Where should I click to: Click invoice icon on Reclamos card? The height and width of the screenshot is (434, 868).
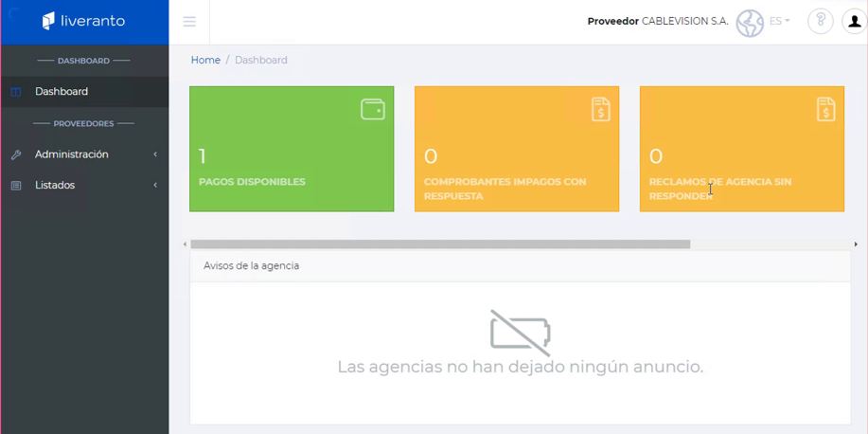(826, 109)
